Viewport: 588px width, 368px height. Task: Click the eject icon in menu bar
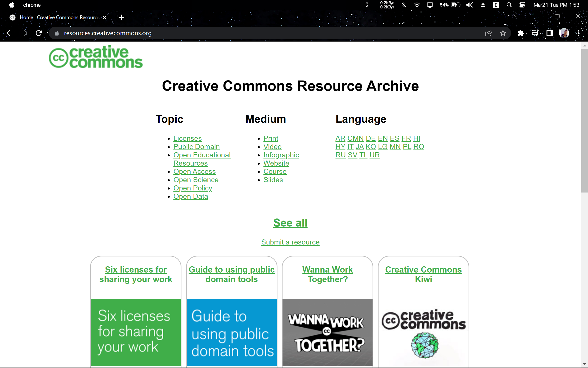[x=483, y=5]
